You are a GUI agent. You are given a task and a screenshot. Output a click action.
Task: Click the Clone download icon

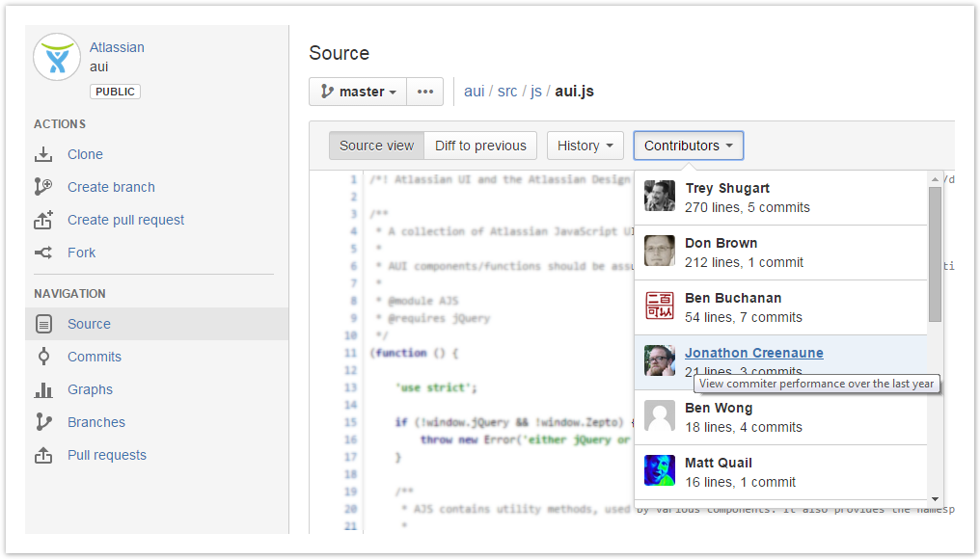coord(43,154)
